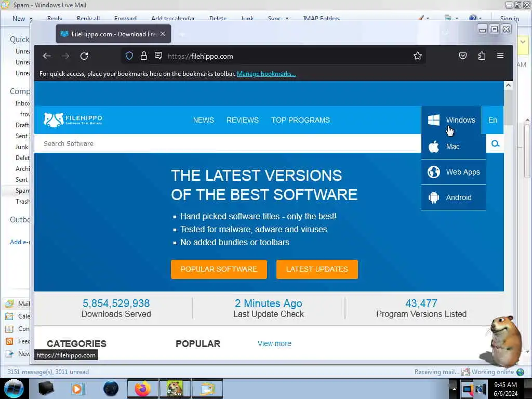Select Junk folder in Live Mail
The height and width of the screenshot is (399, 532).
tap(22, 147)
